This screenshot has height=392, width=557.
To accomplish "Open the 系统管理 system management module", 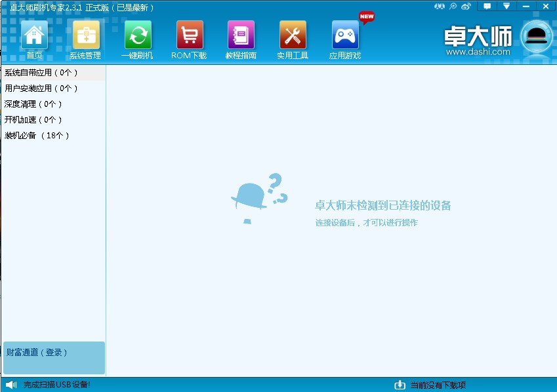I will click(86, 37).
